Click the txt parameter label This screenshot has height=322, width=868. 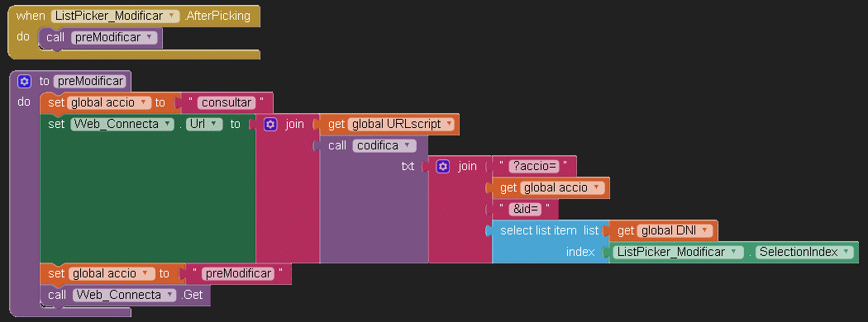[x=408, y=166]
